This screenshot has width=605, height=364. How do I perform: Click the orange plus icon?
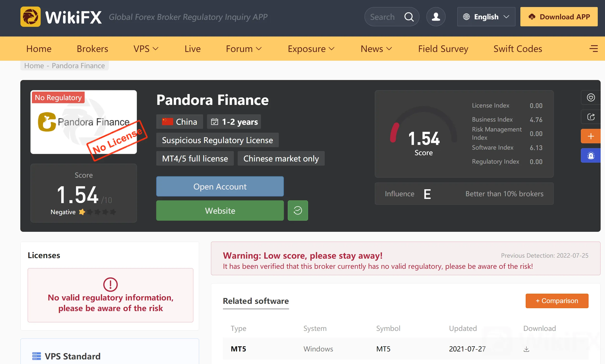coord(590,136)
